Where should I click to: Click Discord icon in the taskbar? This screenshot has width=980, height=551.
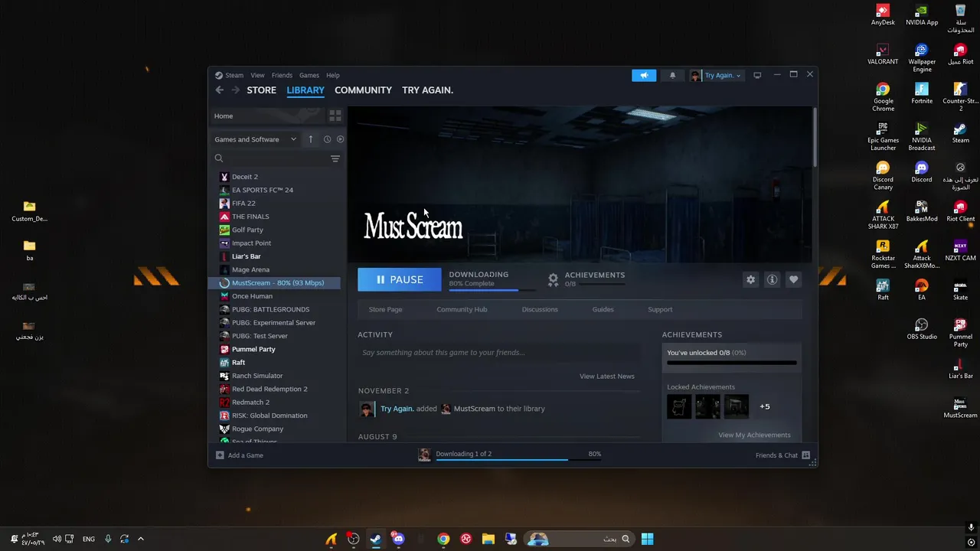pos(398,539)
